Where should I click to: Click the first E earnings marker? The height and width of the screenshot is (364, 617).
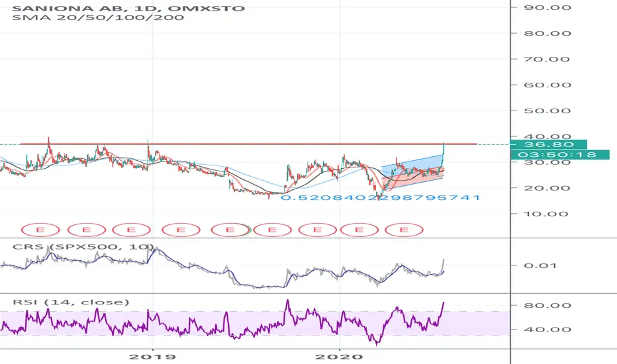click(40, 230)
